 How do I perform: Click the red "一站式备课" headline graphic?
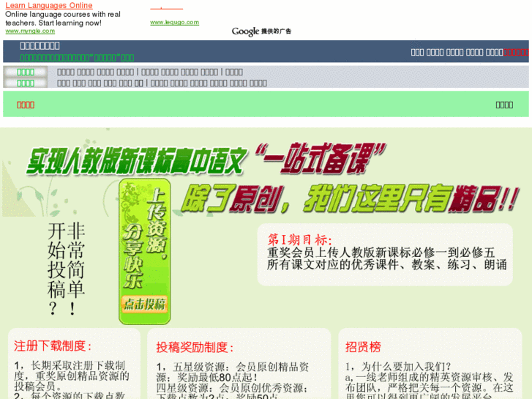tap(320, 159)
